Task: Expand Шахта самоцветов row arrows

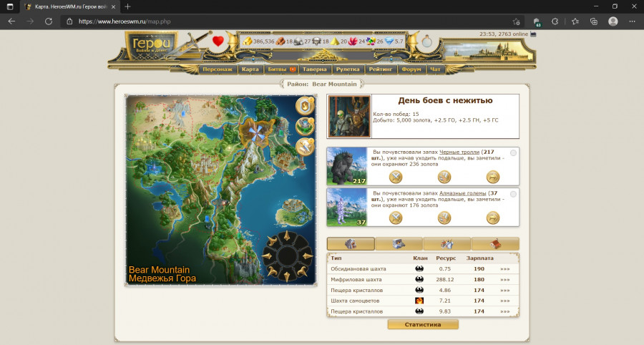Action: 504,301
